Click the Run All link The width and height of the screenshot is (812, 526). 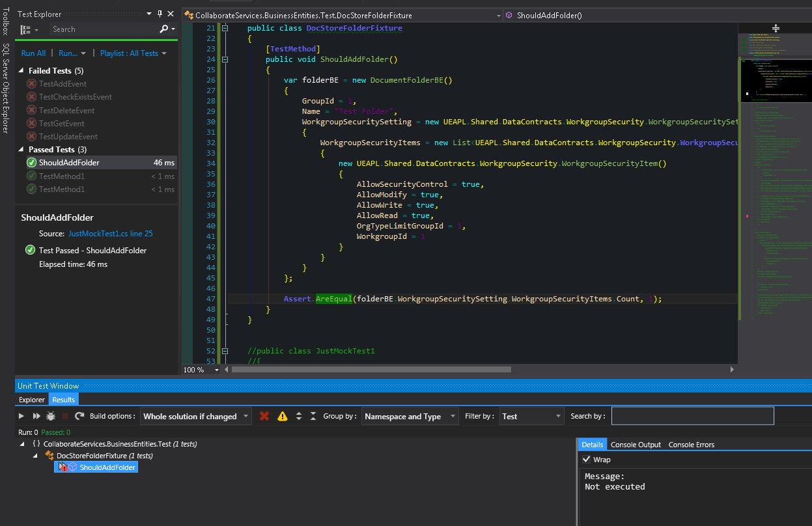point(33,53)
